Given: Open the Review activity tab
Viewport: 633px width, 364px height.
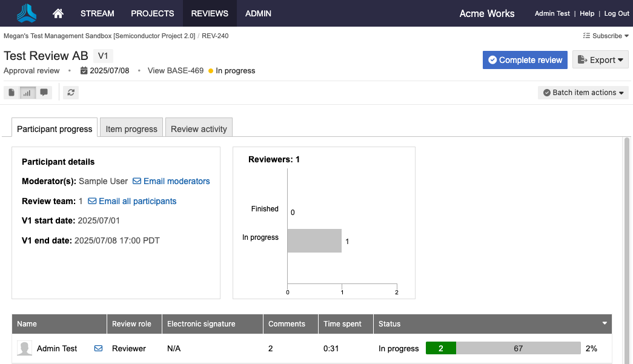Looking at the screenshot, I should (x=199, y=129).
